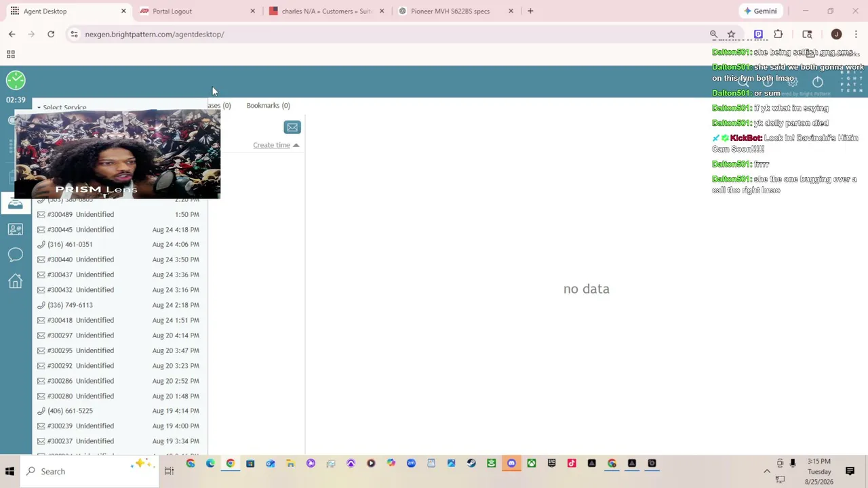
Task: Open the tab search side panel icon
Action: coord(807,34)
